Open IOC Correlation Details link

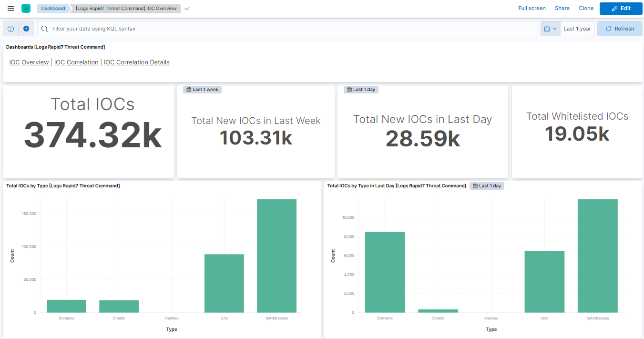point(136,62)
